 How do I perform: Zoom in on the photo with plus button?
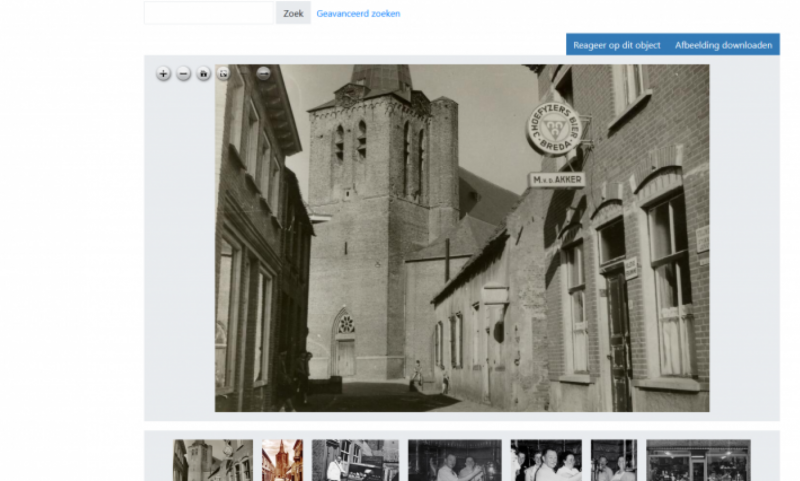pos(163,73)
